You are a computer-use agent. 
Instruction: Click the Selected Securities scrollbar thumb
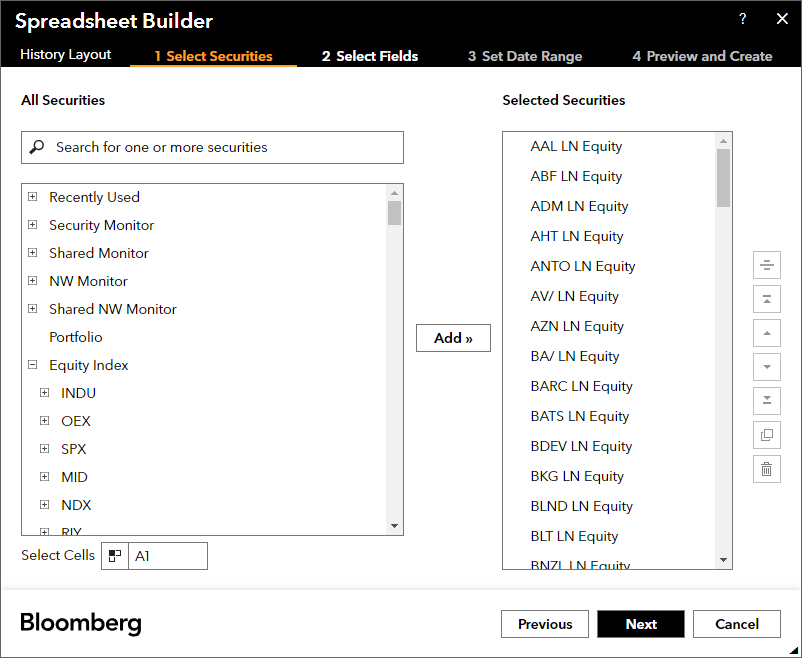pyautogui.click(x=723, y=178)
